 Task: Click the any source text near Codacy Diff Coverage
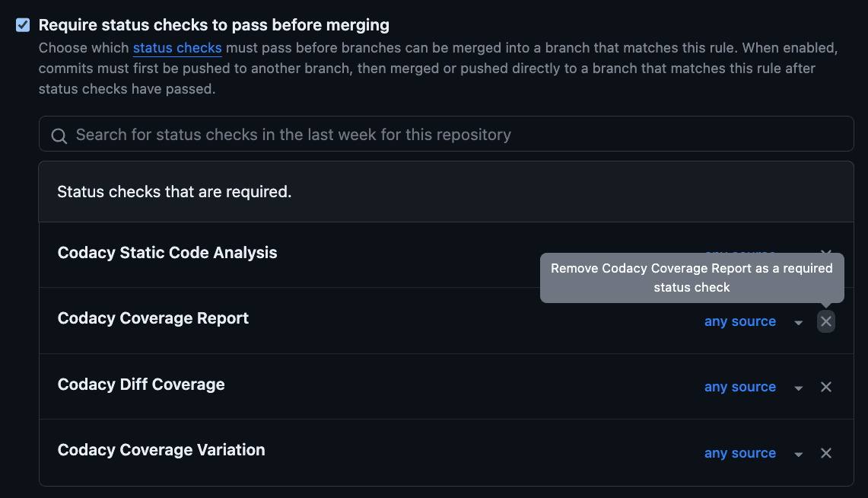[739, 387]
